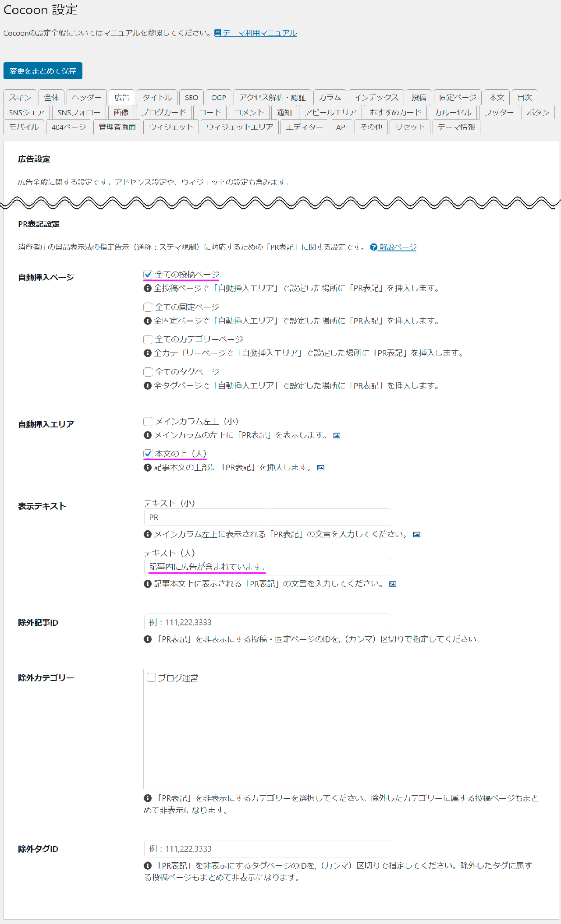Open the その他 tab
The width and height of the screenshot is (561, 924).
(371, 127)
